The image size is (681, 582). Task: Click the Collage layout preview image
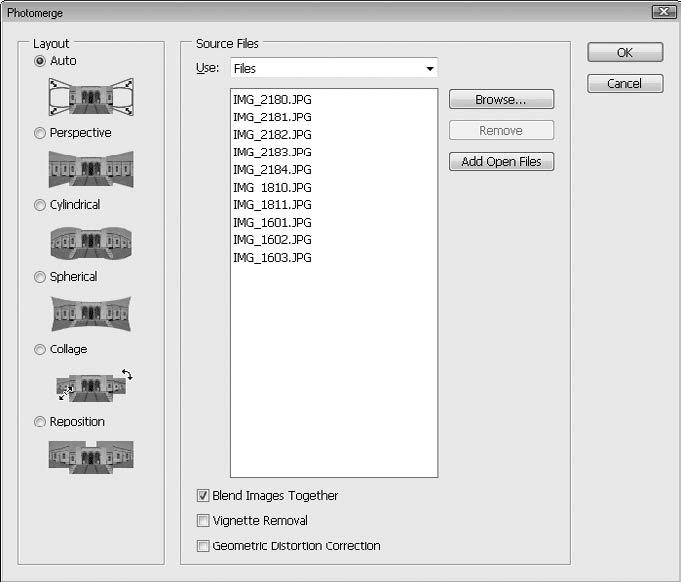[94, 386]
